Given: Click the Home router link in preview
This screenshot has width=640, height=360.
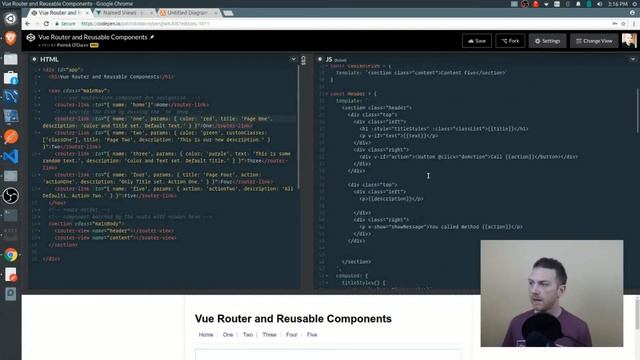Looking at the screenshot, I should tap(206, 335).
